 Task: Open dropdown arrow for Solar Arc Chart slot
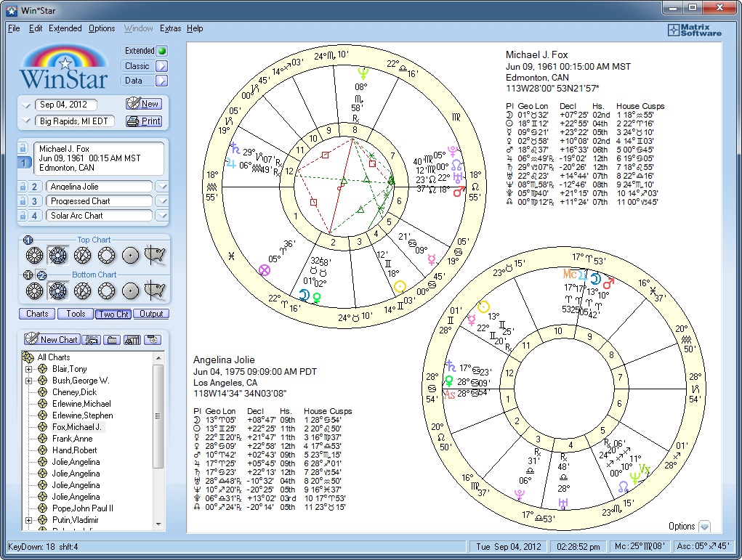(162, 216)
